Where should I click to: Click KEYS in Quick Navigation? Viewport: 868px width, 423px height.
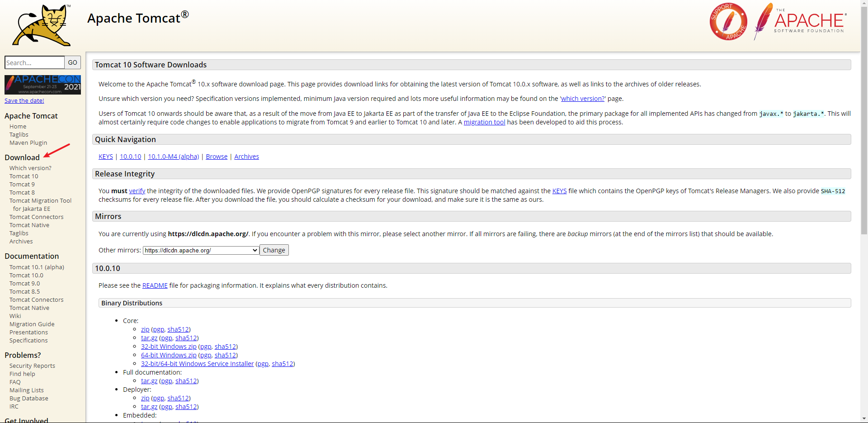(106, 157)
